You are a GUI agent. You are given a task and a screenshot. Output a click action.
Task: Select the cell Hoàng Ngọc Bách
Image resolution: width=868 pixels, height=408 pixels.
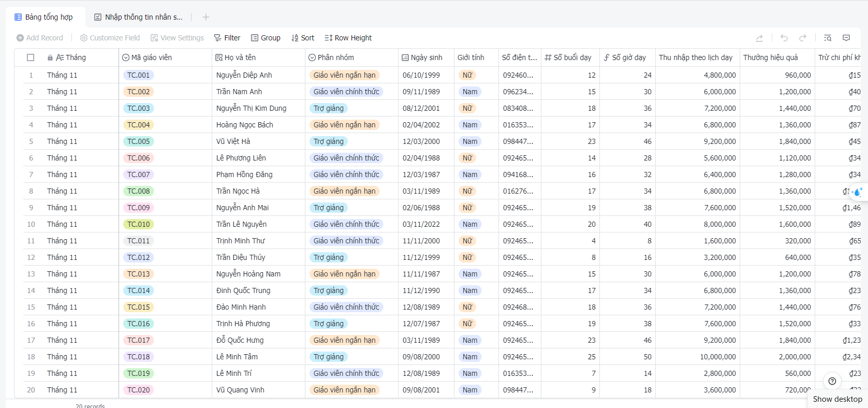[x=258, y=125]
